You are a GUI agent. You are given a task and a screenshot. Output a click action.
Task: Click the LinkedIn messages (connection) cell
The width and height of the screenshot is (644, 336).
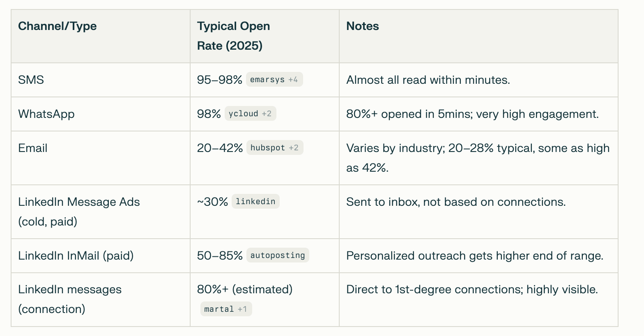[x=70, y=299]
